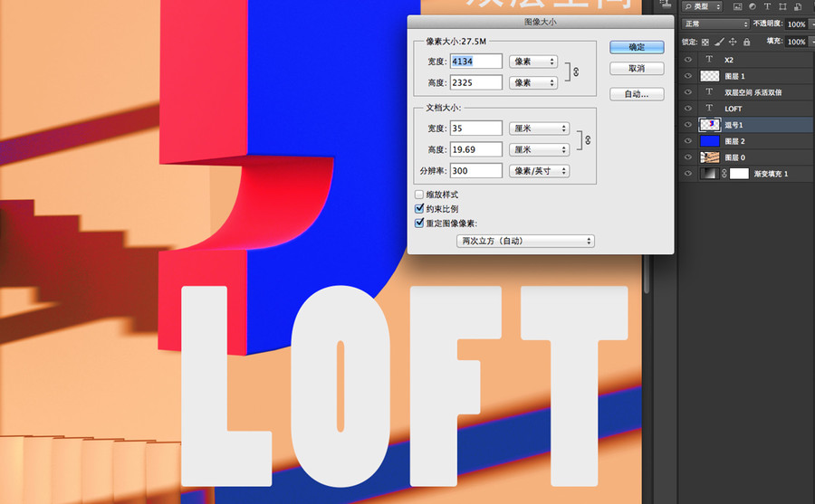Viewport: 815px width, 504px height.
Task: Click the 取消 button
Action: coord(637,69)
